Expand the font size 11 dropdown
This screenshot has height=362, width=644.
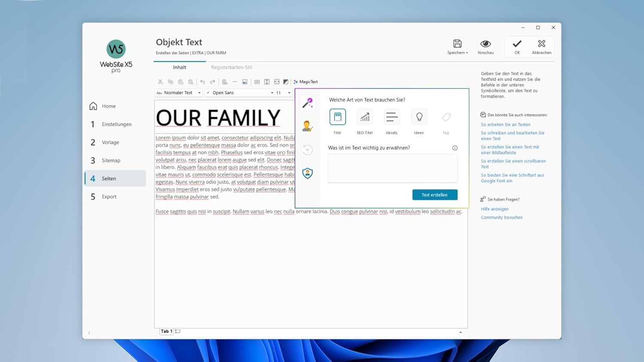pyautogui.click(x=283, y=93)
